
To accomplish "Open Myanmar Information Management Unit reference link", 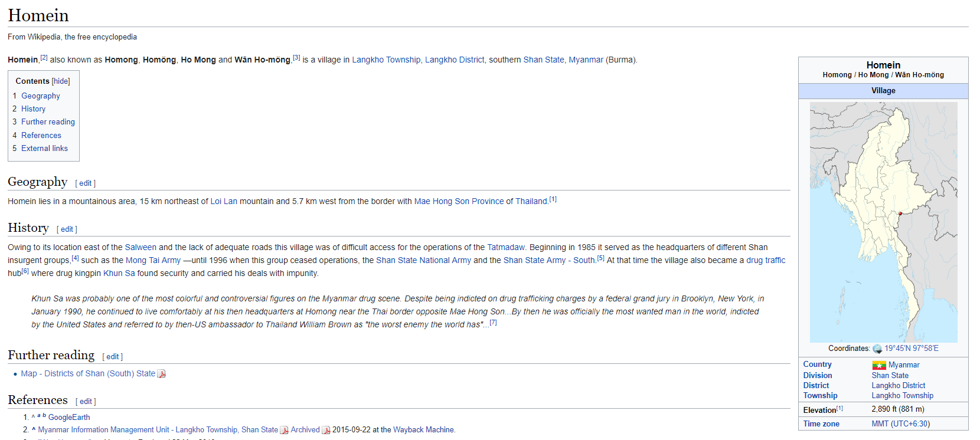I will click(x=158, y=430).
